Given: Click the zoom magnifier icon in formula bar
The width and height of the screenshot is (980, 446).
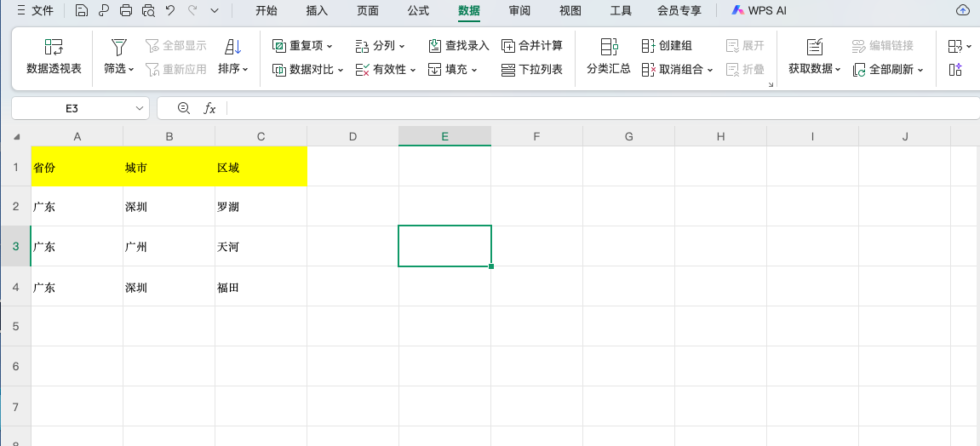Looking at the screenshot, I should (183, 108).
